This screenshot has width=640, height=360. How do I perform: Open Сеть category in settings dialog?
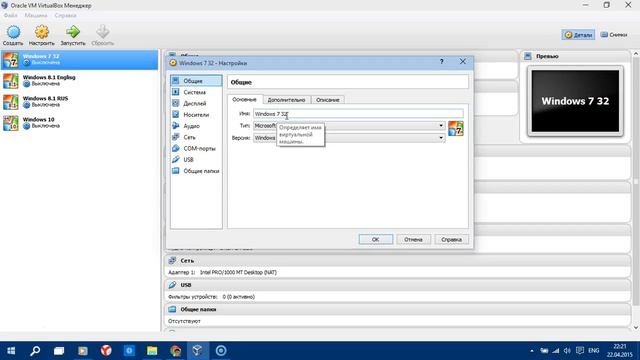coord(196,137)
